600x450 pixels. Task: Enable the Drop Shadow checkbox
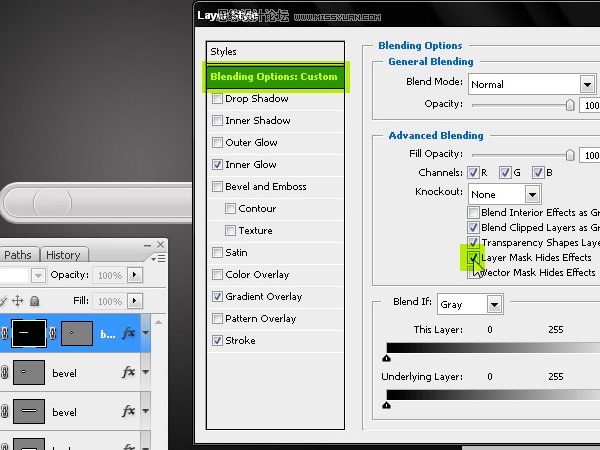tap(217, 98)
